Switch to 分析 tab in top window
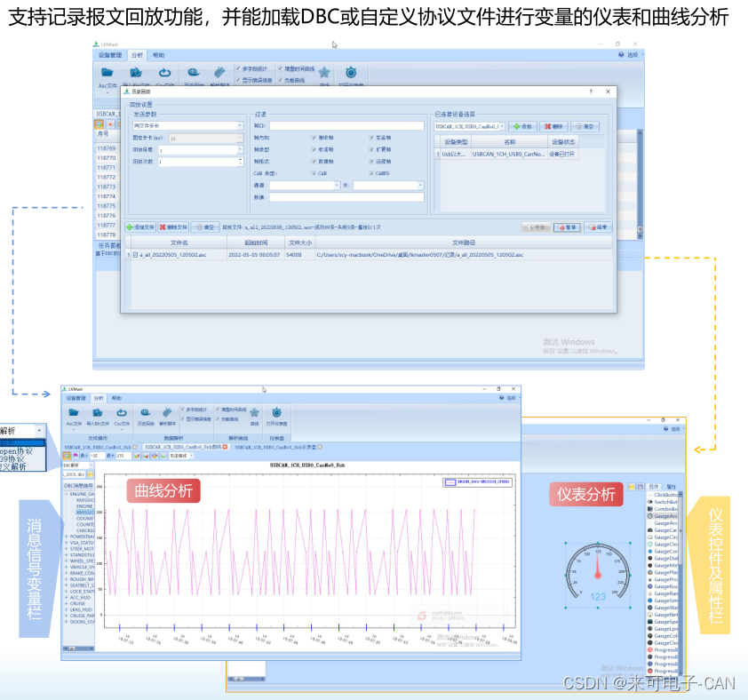Viewport: 748px width, 700px height. tap(137, 55)
